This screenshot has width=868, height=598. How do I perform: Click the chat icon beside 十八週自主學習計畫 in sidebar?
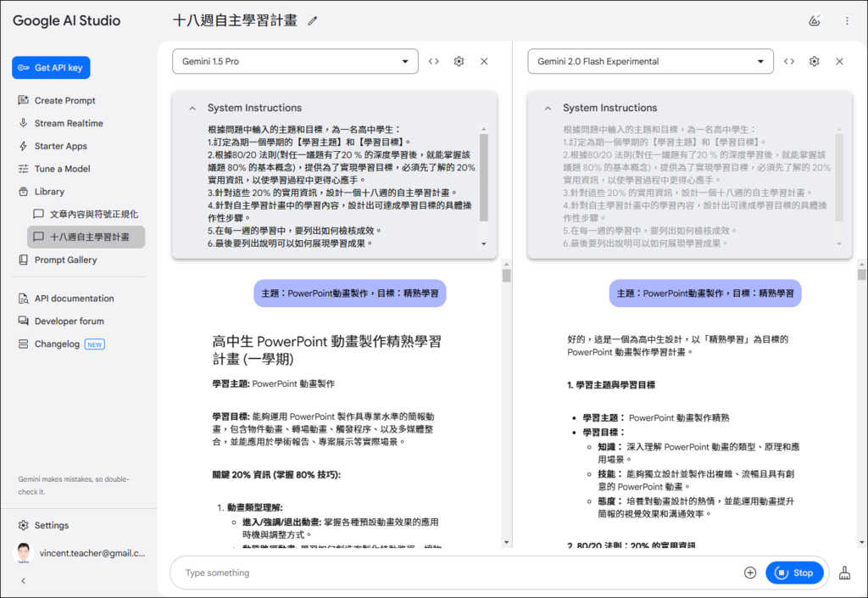pyautogui.click(x=38, y=237)
